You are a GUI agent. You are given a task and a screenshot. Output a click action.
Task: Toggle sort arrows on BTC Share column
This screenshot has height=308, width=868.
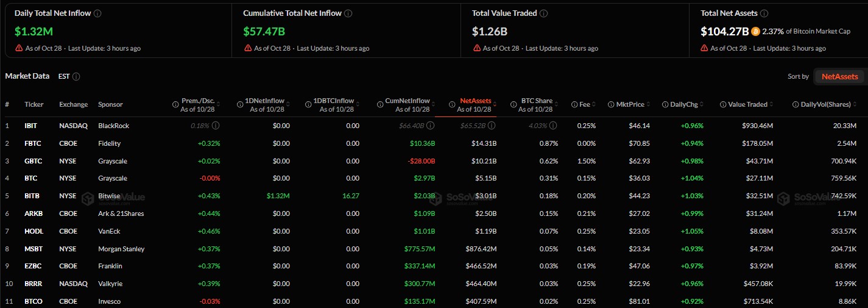[x=556, y=104]
